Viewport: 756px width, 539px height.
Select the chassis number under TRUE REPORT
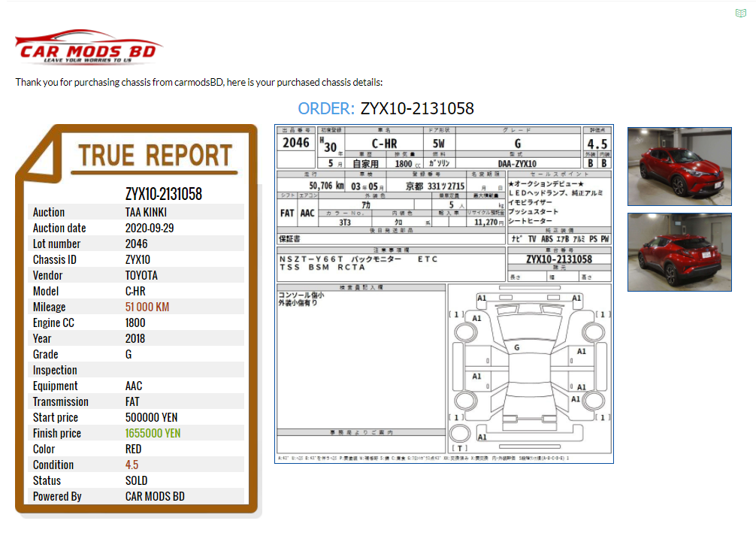pos(163,194)
